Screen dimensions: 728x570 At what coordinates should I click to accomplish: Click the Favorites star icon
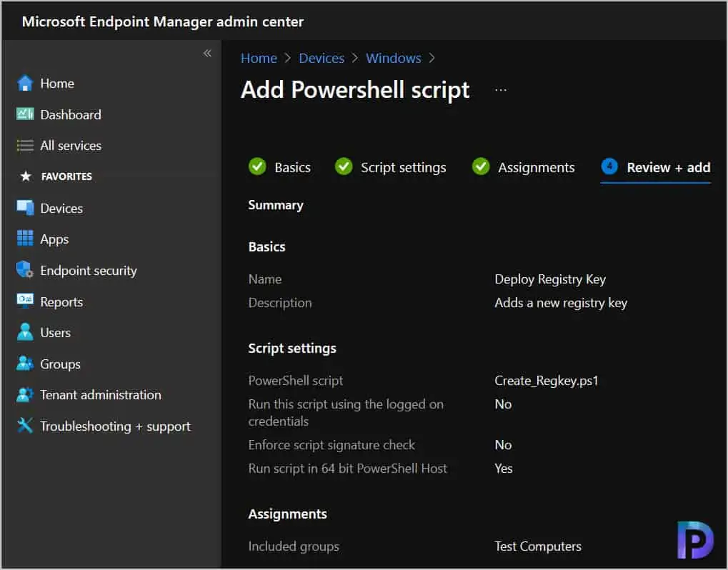pos(26,176)
